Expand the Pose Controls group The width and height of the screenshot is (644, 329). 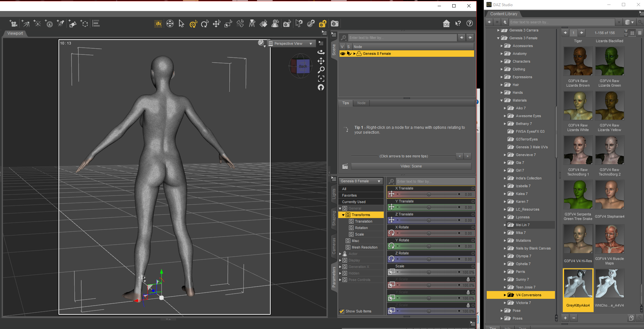pyautogui.click(x=340, y=280)
